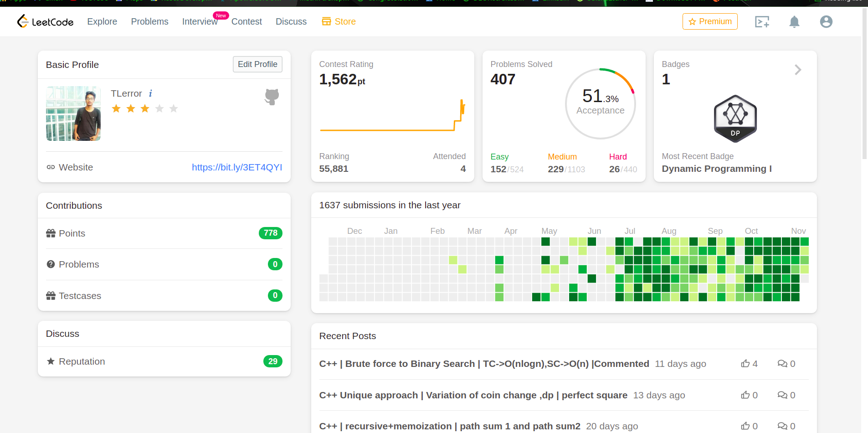Image resolution: width=868 pixels, height=433 pixels.
Task: Click the Recent Posts heading
Action: (x=348, y=336)
